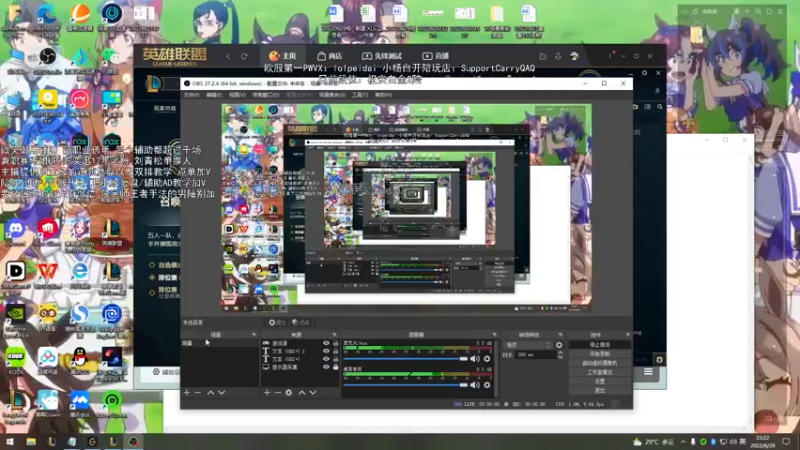The width and height of the screenshot is (800, 450).
Task: Open OBS 编辑(E) menu
Action: [214, 95]
